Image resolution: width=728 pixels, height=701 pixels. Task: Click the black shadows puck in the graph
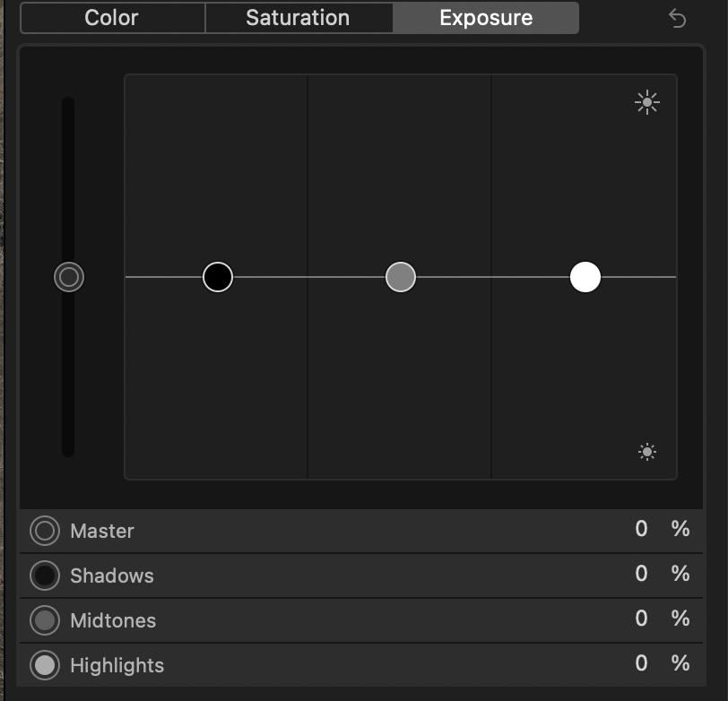(x=218, y=277)
